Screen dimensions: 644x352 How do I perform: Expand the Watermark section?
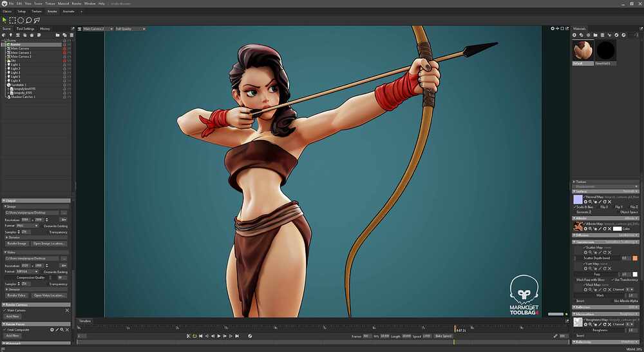tap(36, 343)
